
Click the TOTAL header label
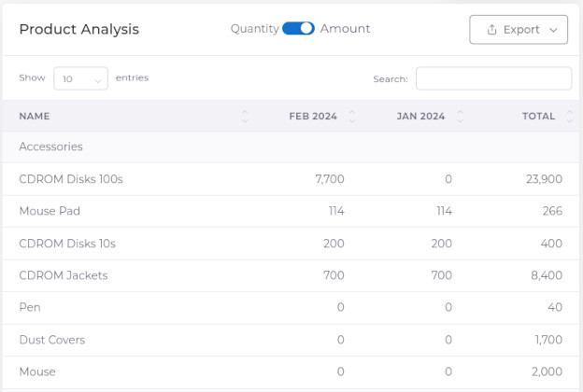point(538,117)
